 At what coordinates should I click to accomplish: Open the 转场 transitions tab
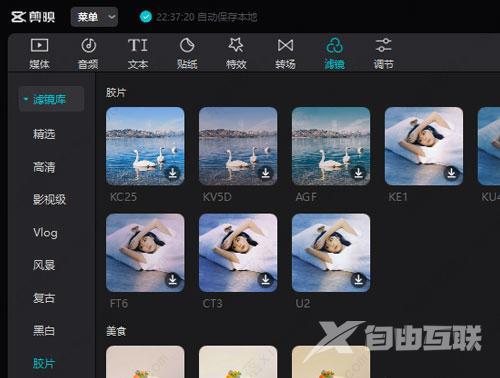click(285, 54)
